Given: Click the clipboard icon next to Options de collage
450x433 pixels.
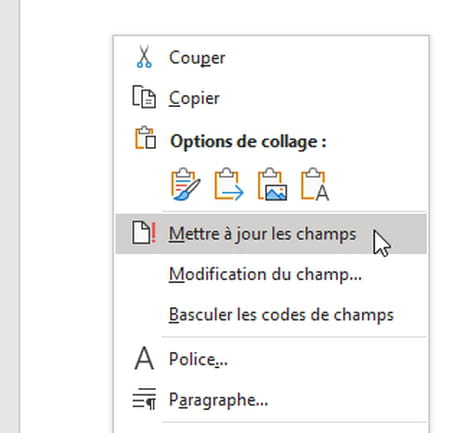Looking at the screenshot, I should pyautogui.click(x=146, y=138).
